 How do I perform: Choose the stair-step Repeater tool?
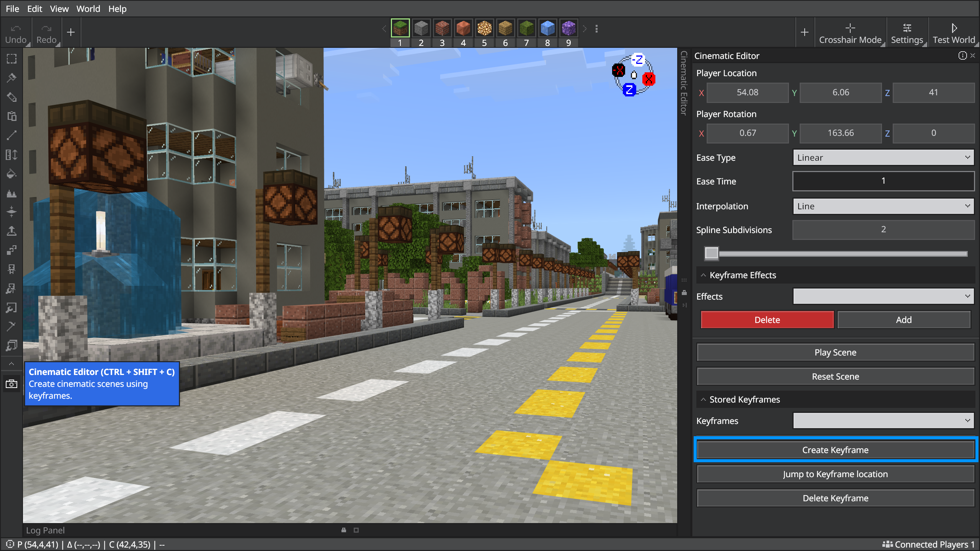click(x=11, y=250)
